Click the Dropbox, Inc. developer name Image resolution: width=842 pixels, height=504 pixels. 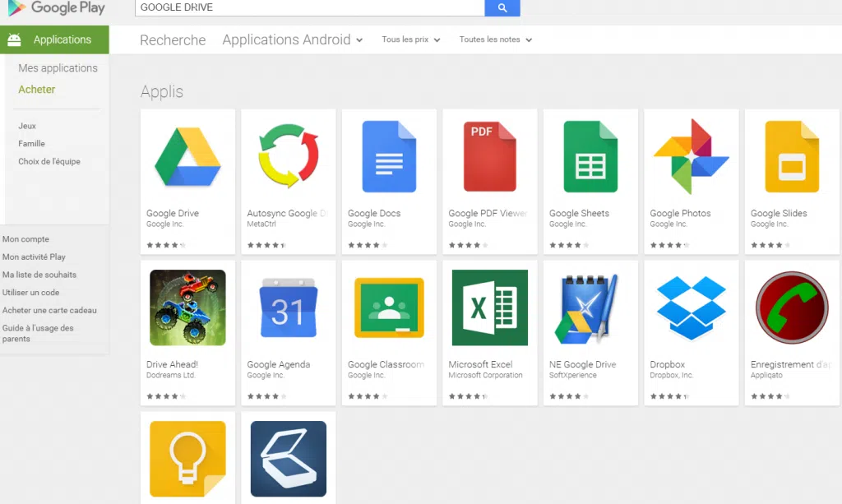click(x=671, y=375)
